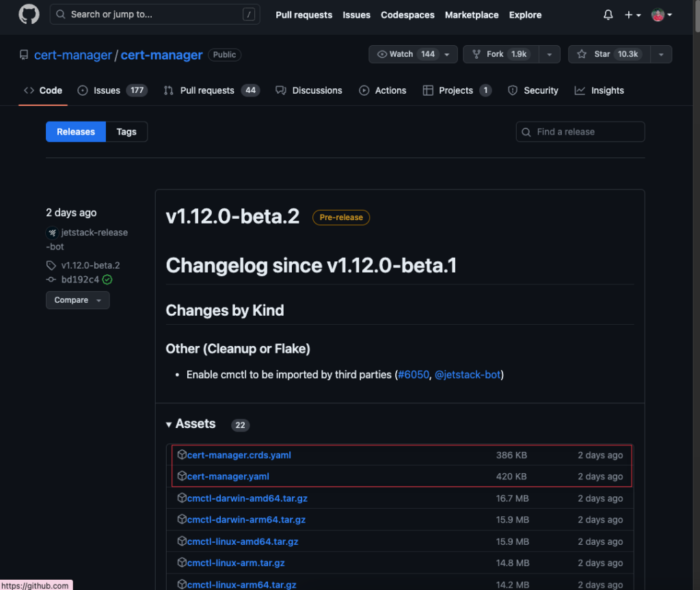This screenshot has height=590, width=700.
Task: Open cert-manager repository name link
Action: pyautogui.click(x=161, y=55)
